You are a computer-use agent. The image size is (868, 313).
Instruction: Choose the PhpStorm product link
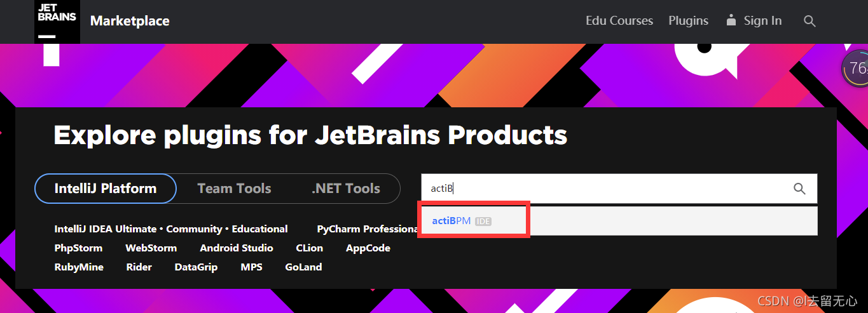coord(78,248)
